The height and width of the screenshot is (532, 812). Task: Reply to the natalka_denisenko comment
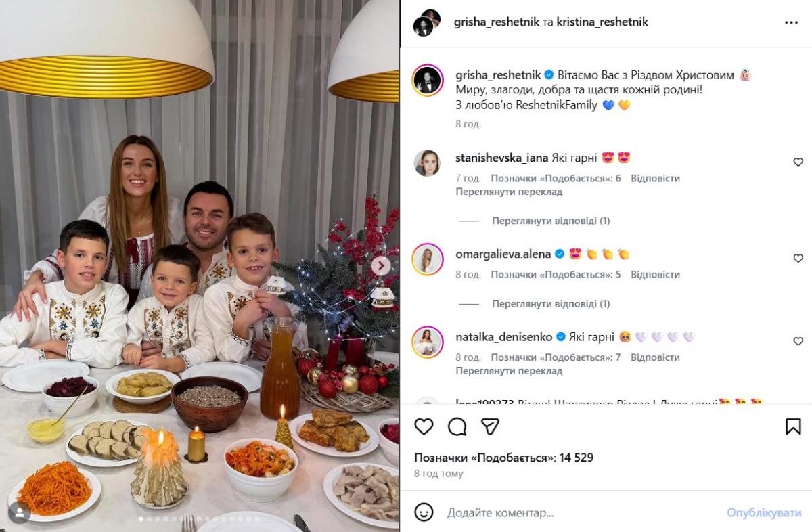(655, 357)
